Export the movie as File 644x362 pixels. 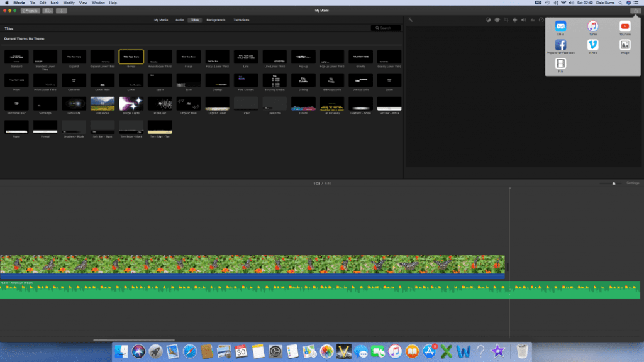coord(560,63)
